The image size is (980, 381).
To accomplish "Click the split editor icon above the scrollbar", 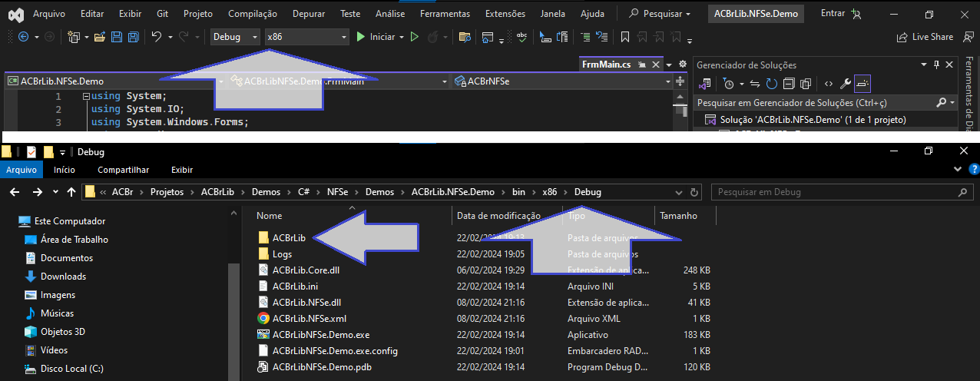I will point(681,81).
